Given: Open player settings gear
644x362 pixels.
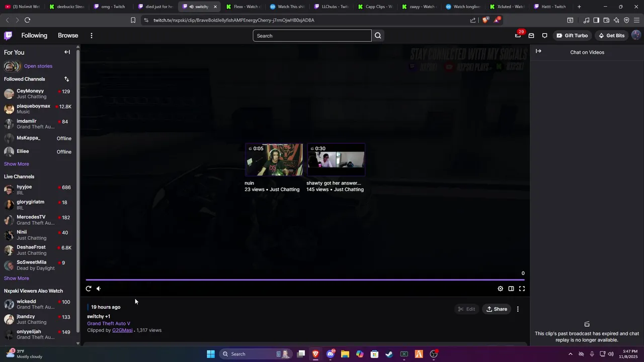Looking at the screenshot, I should [x=500, y=289].
